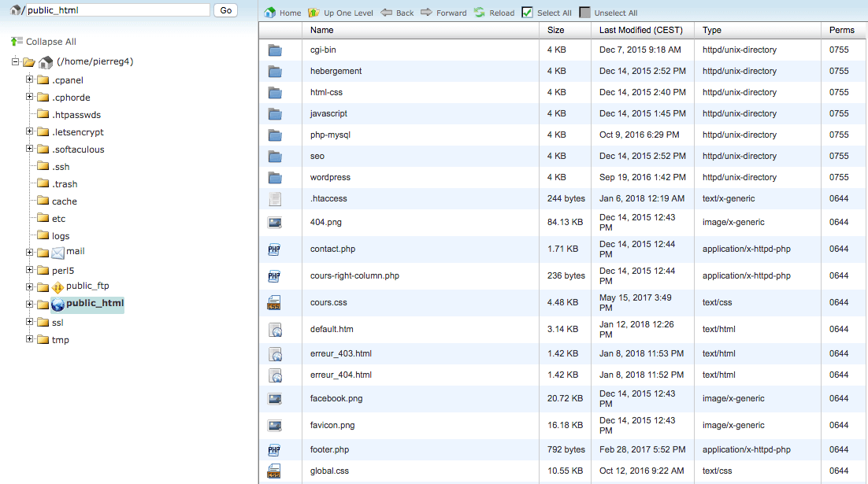Click the Go button next to path field
Viewport: 868px width, 484px height.
(226, 10)
